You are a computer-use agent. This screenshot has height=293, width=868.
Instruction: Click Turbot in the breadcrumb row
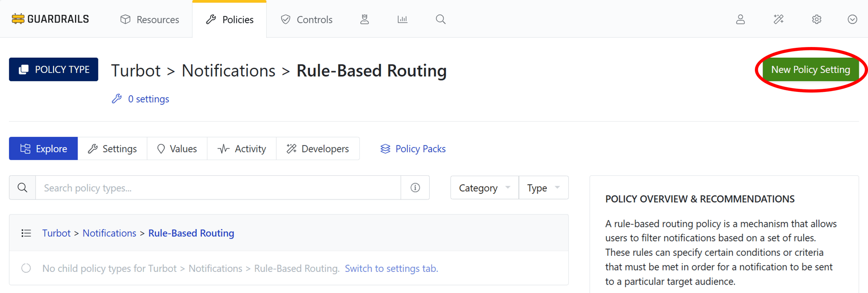[56, 233]
